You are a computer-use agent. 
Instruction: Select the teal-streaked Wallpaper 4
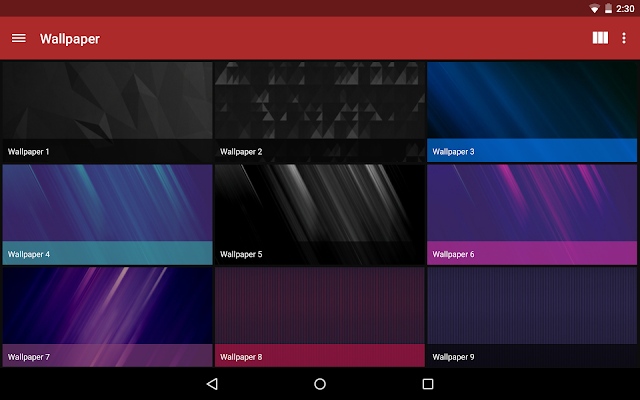coord(107,215)
